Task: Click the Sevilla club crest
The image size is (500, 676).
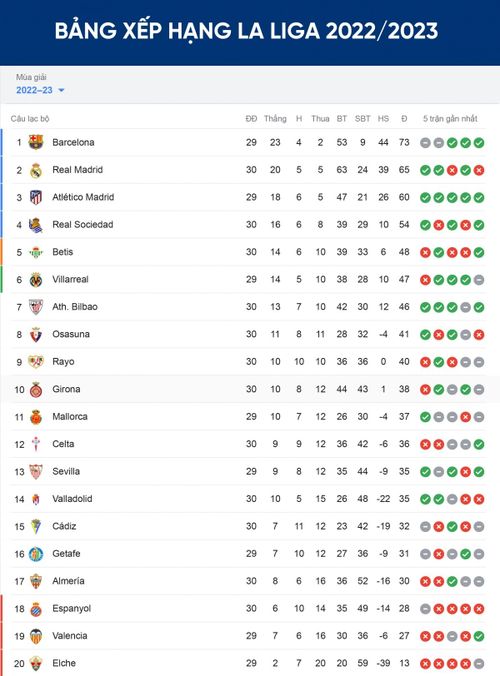Action: 36,472
